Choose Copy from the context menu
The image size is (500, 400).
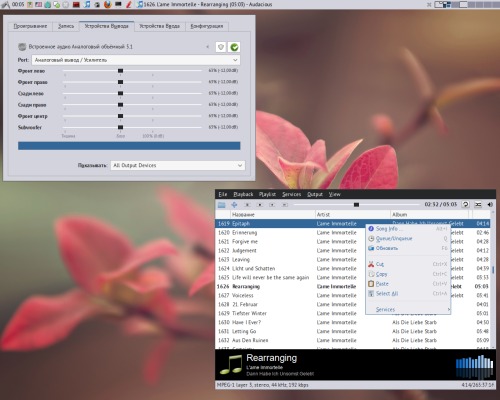408,274
